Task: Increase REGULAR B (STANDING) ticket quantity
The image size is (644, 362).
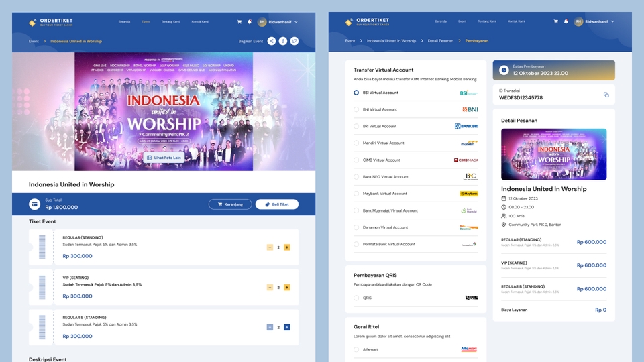Action: (x=286, y=327)
